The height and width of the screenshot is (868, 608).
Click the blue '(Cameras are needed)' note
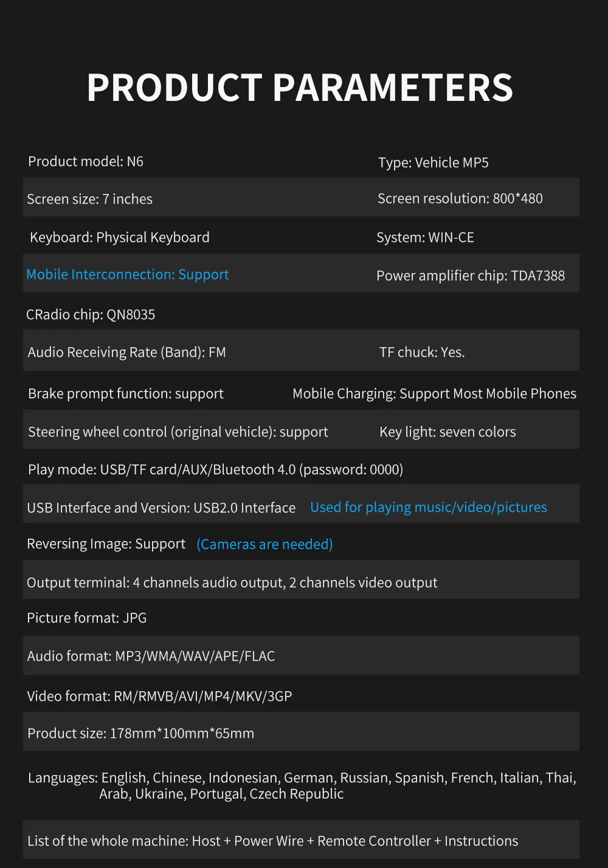(264, 544)
